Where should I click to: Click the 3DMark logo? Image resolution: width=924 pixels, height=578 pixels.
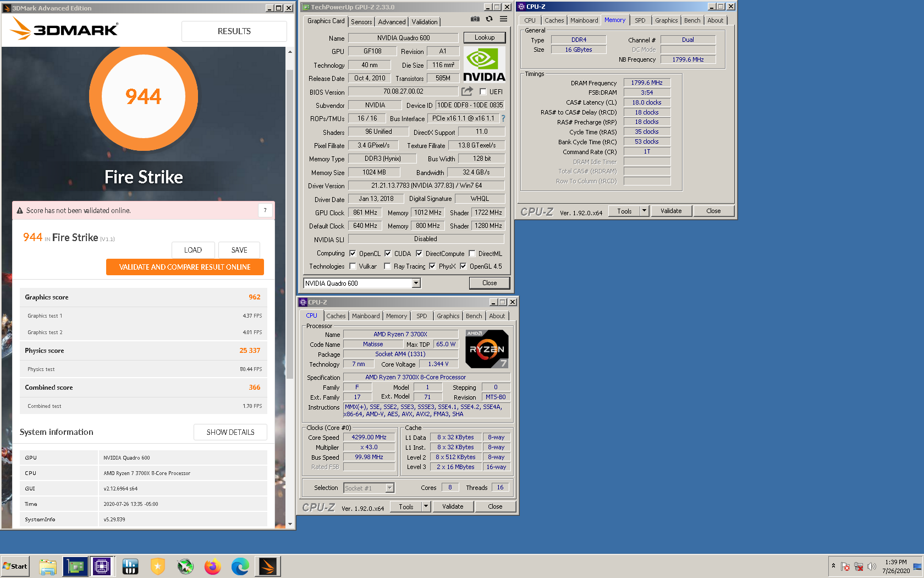click(x=65, y=29)
